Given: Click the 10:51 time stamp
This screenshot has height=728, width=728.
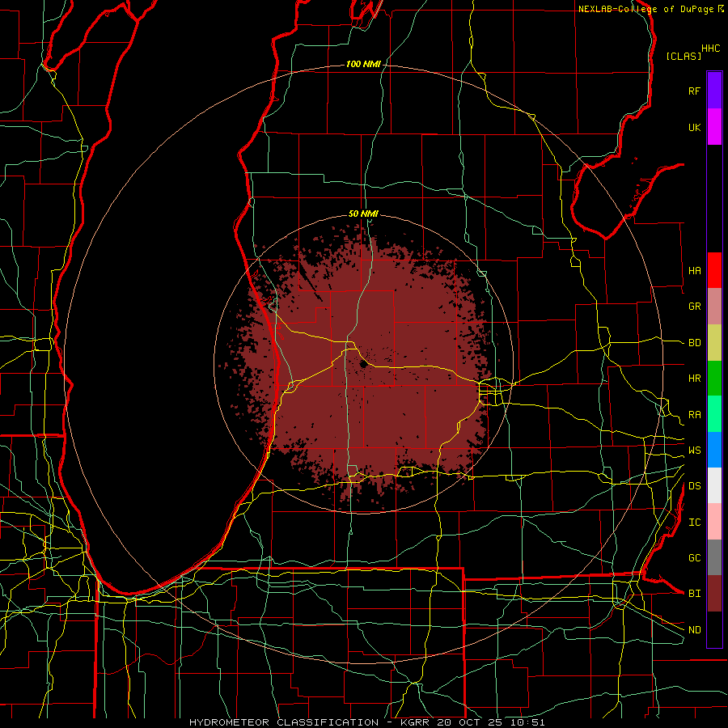Looking at the screenshot, I should (x=527, y=722).
